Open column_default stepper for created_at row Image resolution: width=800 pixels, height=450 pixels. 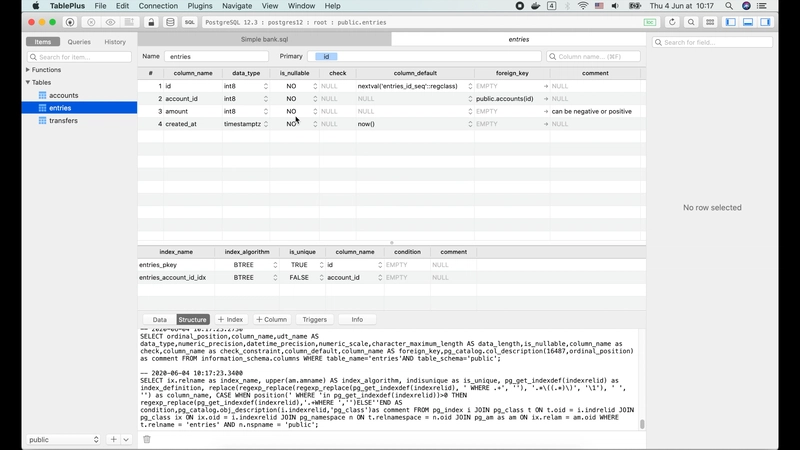pyautogui.click(x=470, y=124)
